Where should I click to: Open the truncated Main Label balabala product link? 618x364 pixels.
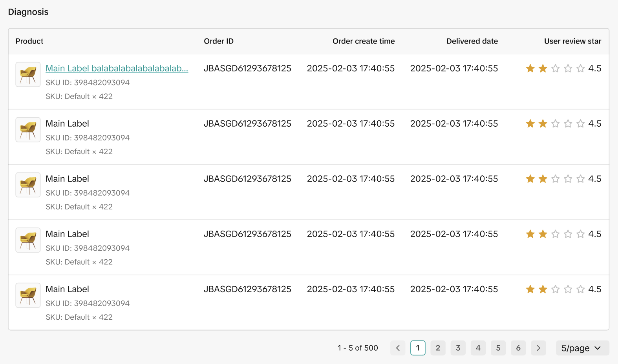pyautogui.click(x=117, y=68)
